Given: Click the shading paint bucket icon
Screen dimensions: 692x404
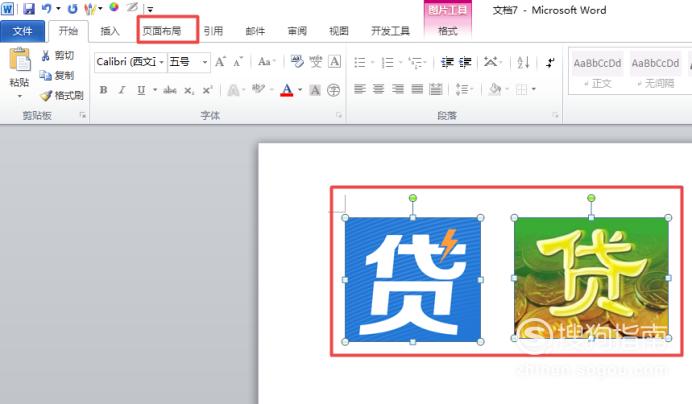Looking at the screenshot, I should 495,90.
